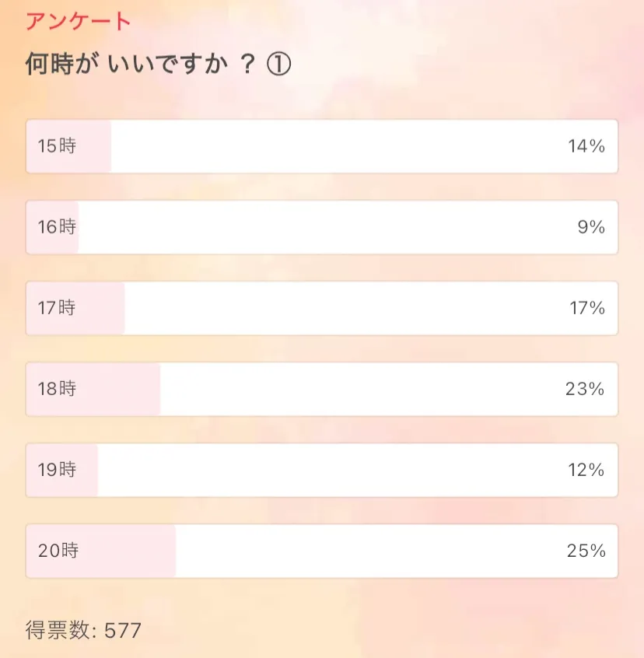Choose the 16時 poll option
The image size is (644, 658).
(322, 227)
